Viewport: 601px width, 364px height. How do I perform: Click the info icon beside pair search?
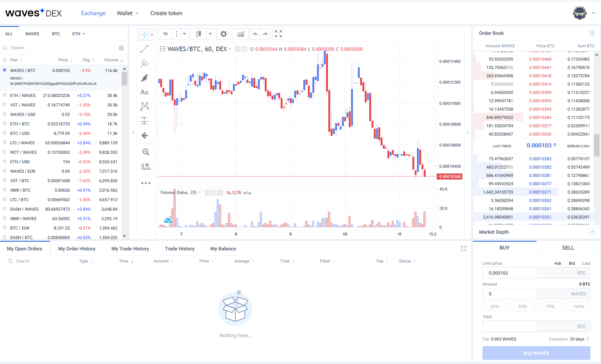[x=121, y=48]
